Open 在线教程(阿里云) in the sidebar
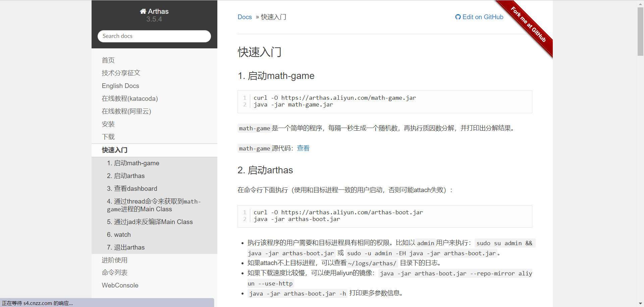 (x=126, y=111)
